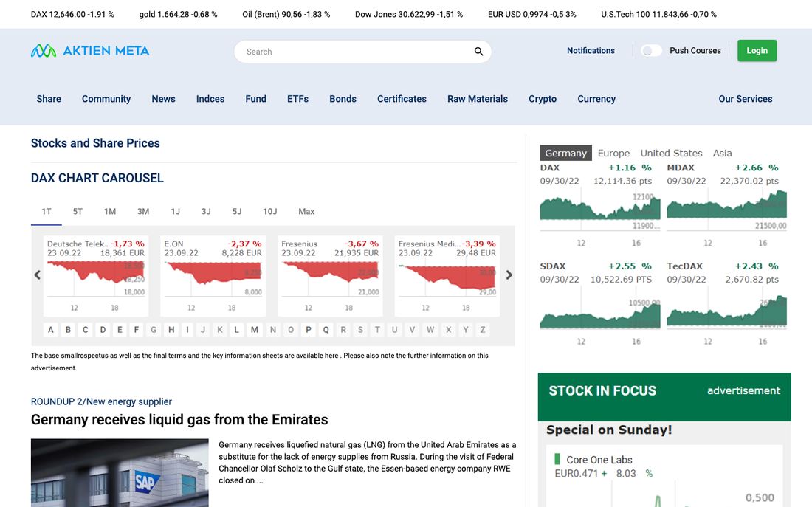812x507 pixels.
Task: Select the 10J chart period tab
Action: (269, 211)
